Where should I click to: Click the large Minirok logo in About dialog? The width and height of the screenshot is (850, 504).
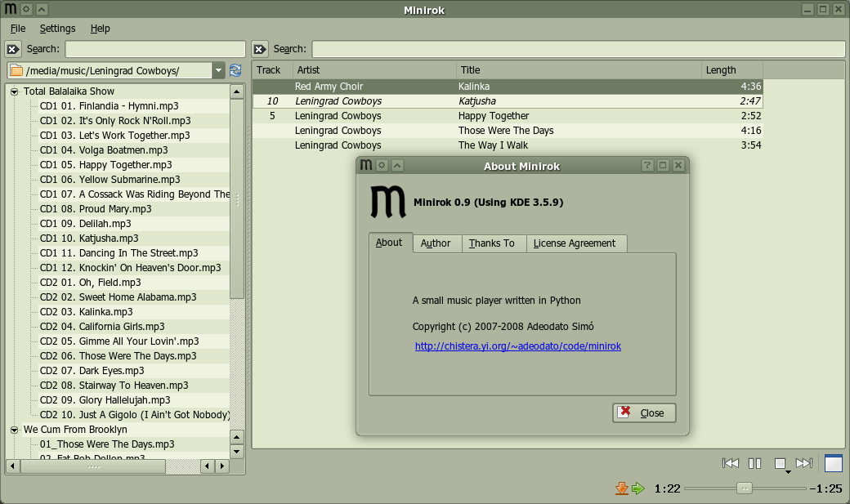pos(387,202)
